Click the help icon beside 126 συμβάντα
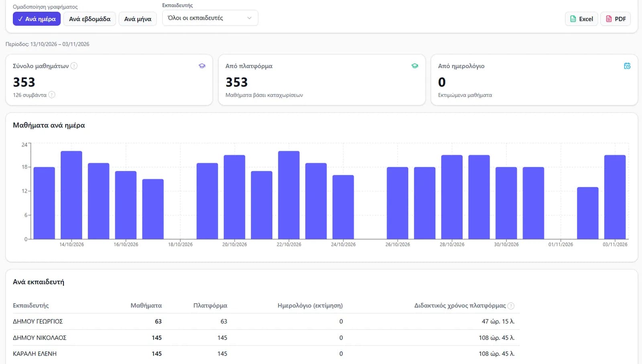This screenshot has width=642, height=364. [52, 95]
